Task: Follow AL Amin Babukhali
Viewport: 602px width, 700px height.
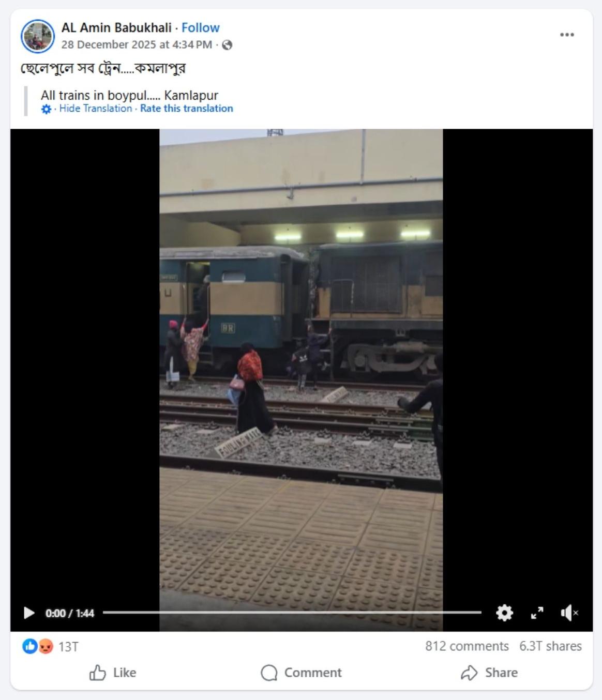Action: point(201,27)
